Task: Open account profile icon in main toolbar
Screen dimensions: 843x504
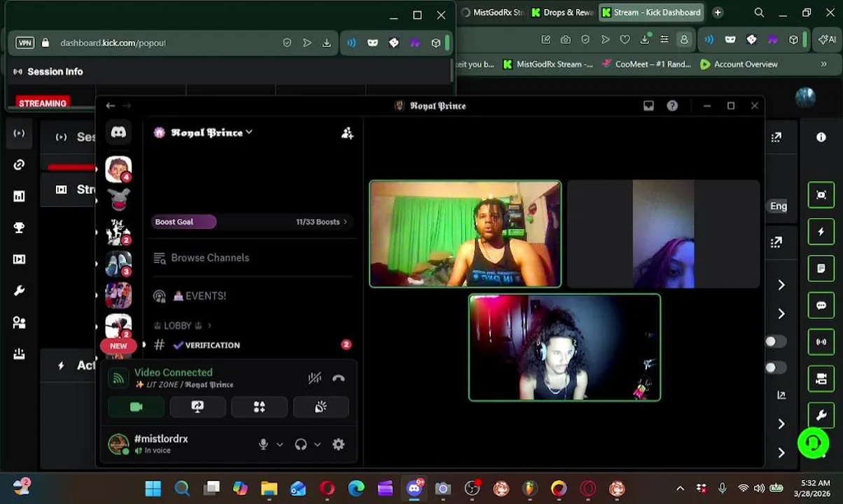Action: click(x=684, y=40)
